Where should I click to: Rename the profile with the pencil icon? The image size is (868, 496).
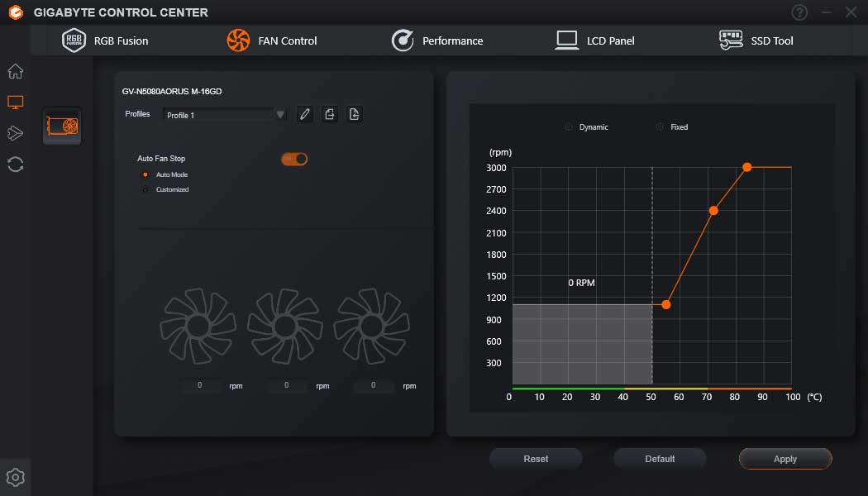(x=304, y=113)
